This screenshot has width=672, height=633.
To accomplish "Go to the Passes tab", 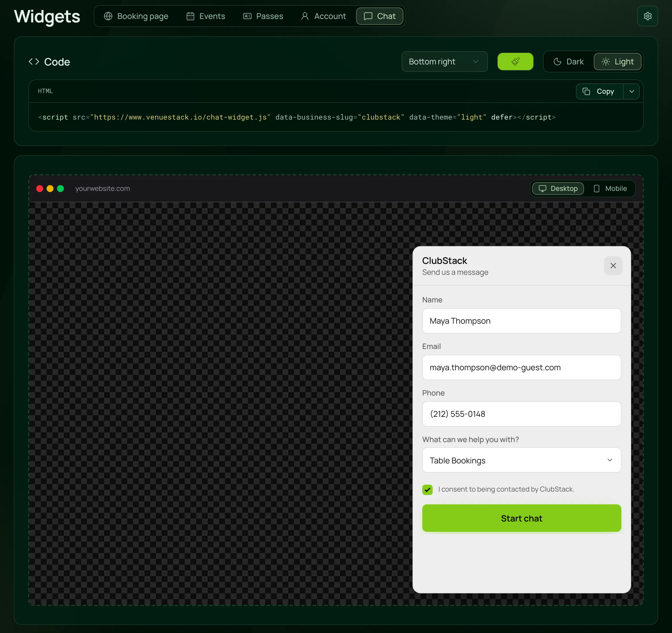I will point(263,16).
